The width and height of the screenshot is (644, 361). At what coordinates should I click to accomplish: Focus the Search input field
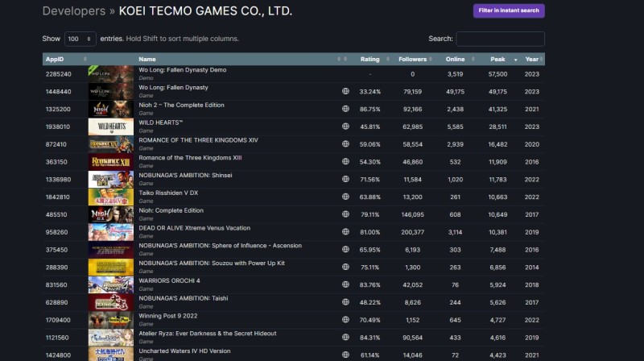pyautogui.click(x=500, y=39)
